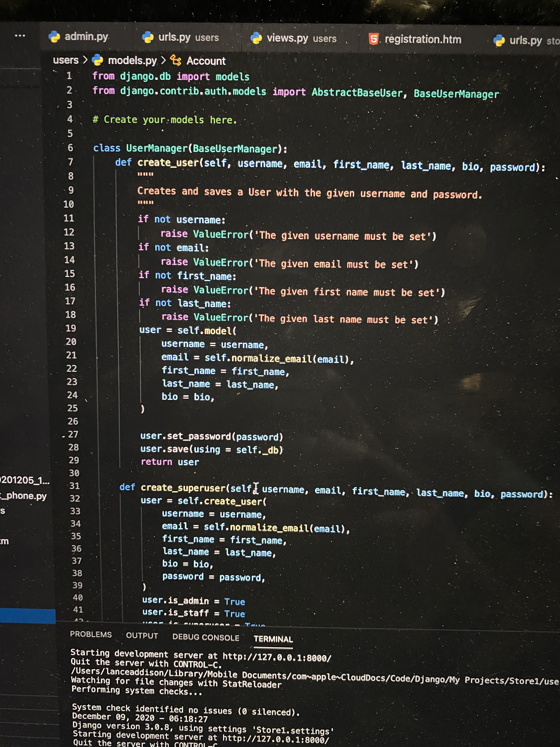
Task: Click the Python icon on urls.py users tab
Action: [x=148, y=37]
